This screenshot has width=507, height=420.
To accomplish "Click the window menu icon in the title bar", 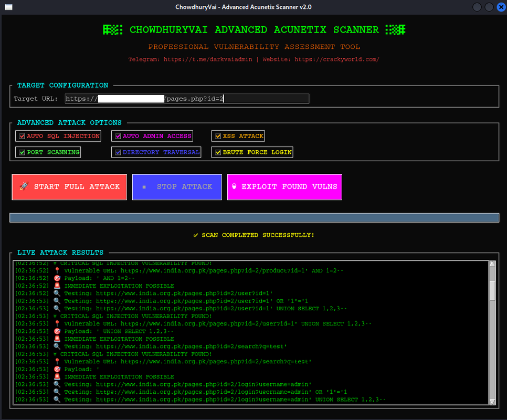I will click(x=9, y=7).
